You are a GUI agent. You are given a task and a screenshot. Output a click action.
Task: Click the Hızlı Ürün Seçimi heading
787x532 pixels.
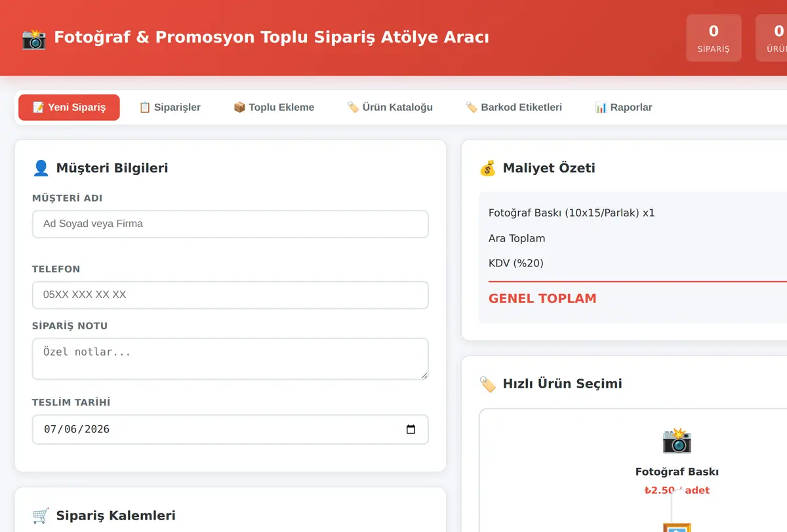(563, 384)
